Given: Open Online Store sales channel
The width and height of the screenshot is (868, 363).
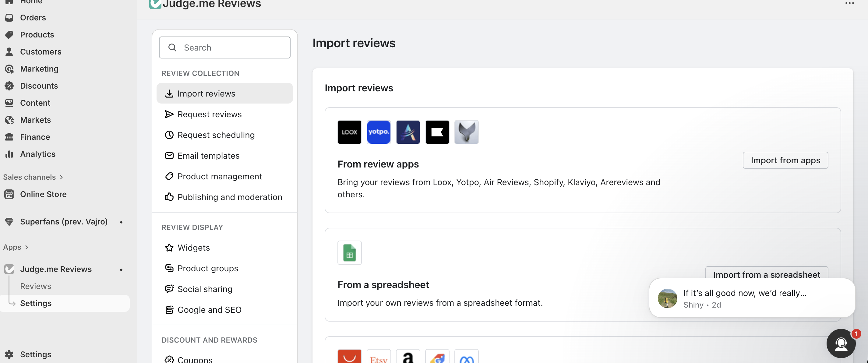Looking at the screenshot, I should pos(43,194).
